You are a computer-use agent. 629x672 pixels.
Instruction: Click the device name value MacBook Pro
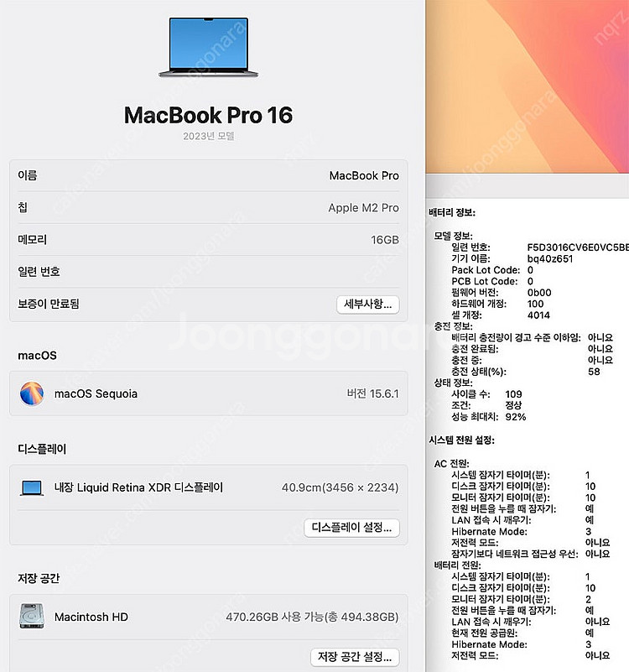pyautogui.click(x=364, y=175)
